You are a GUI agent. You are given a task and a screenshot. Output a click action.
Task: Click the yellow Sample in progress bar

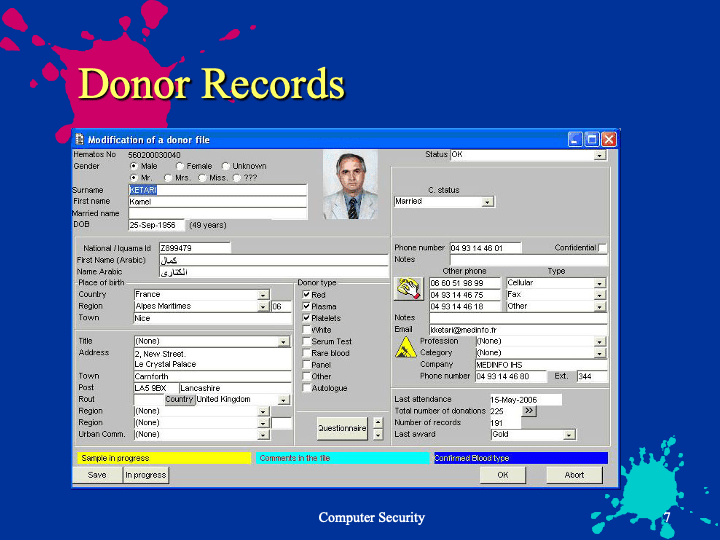(x=163, y=458)
